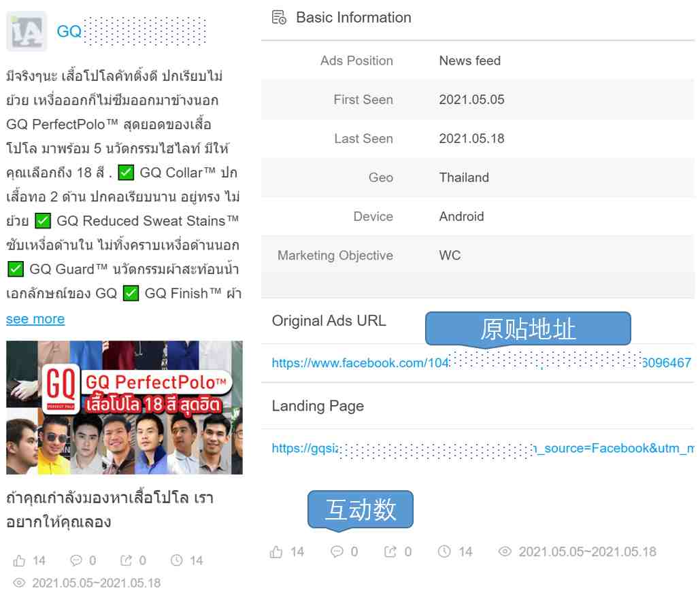Select the "Device" label
Screen dimensions: 700x597
(373, 216)
